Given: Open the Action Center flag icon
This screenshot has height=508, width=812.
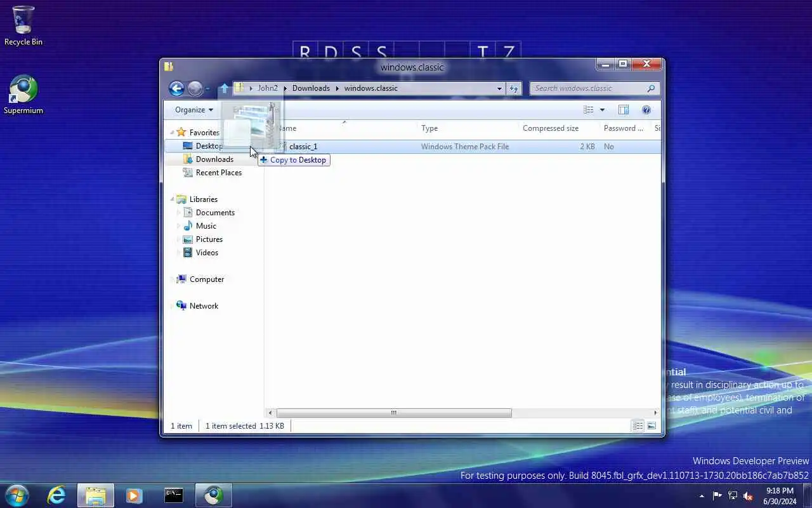Looking at the screenshot, I should 717,496.
